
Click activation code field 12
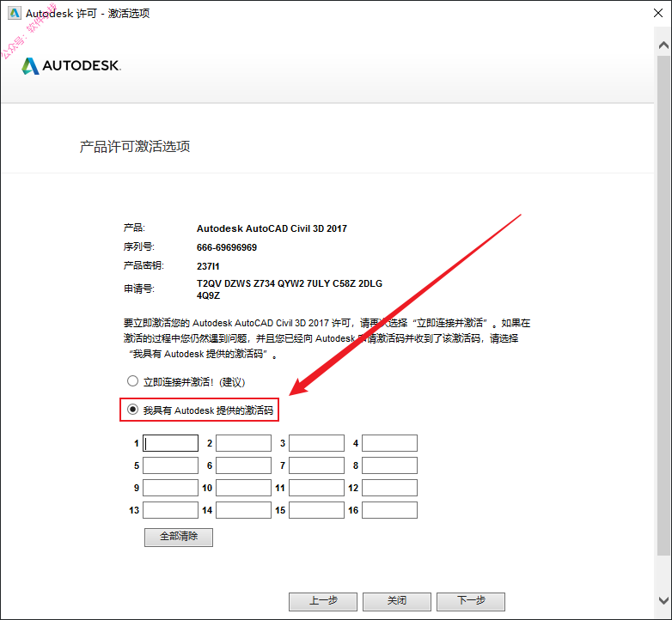click(389, 488)
